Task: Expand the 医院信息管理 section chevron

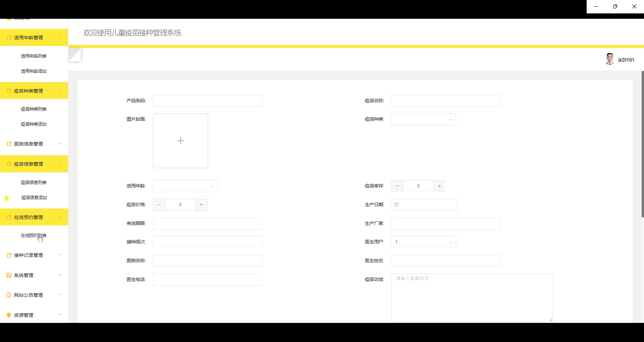Action: (60, 144)
